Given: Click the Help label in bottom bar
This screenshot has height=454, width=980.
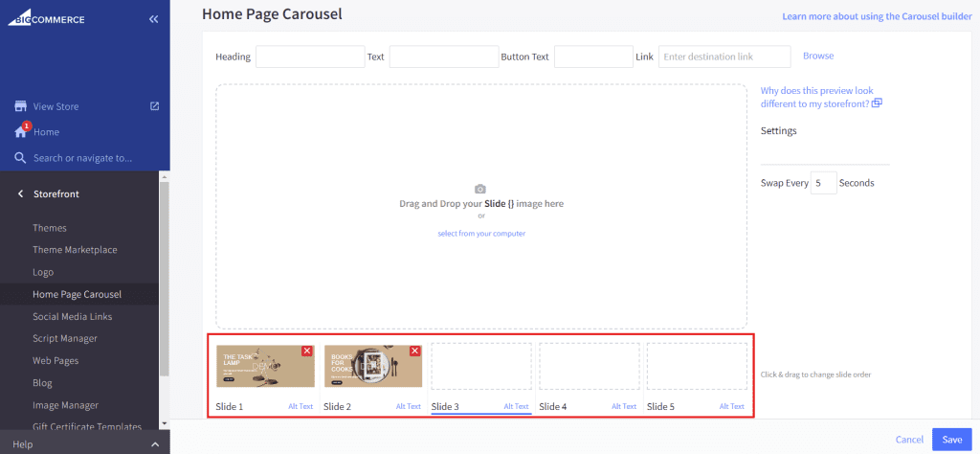Looking at the screenshot, I should pyautogui.click(x=23, y=444).
